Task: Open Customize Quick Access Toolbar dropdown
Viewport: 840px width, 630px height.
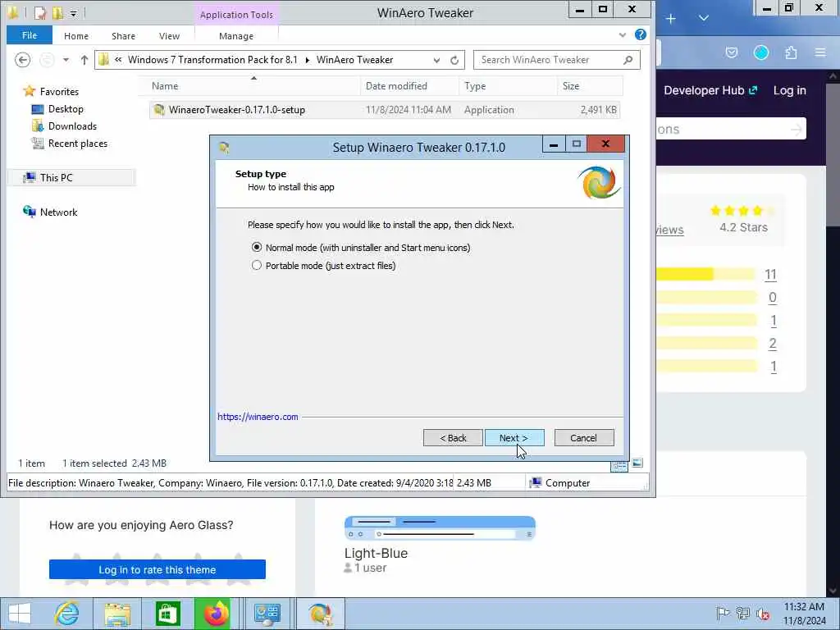Action: pyautogui.click(x=73, y=13)
